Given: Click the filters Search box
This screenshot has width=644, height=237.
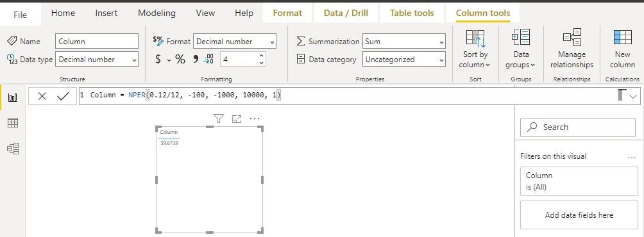Looking at the screenshot, I should pyautogui.click(x=578, y=127).
